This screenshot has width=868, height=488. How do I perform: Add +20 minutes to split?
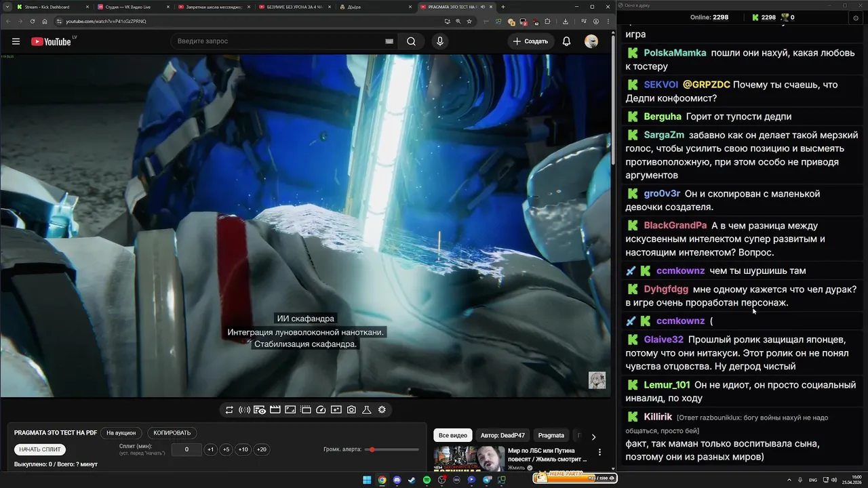coord(261,449)
